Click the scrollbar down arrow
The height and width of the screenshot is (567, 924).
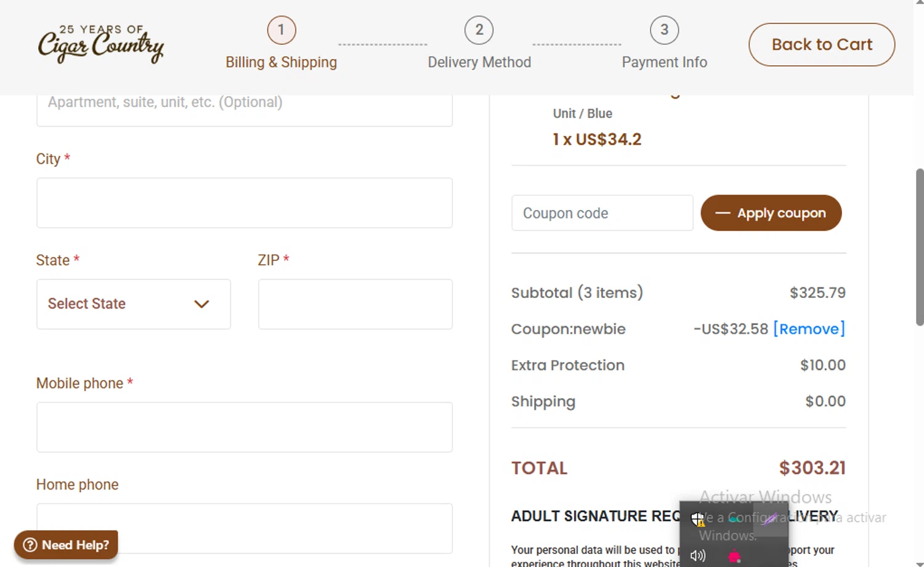tap(919, 563)
